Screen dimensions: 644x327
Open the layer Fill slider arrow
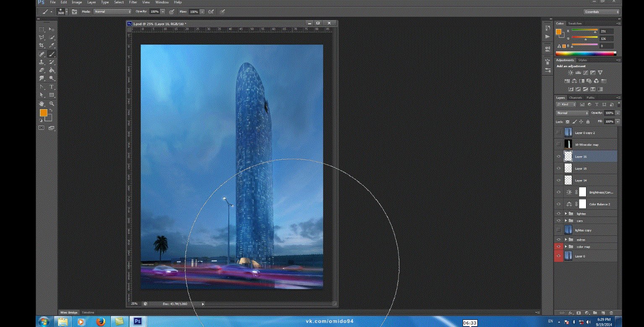(x=618, y=121)
